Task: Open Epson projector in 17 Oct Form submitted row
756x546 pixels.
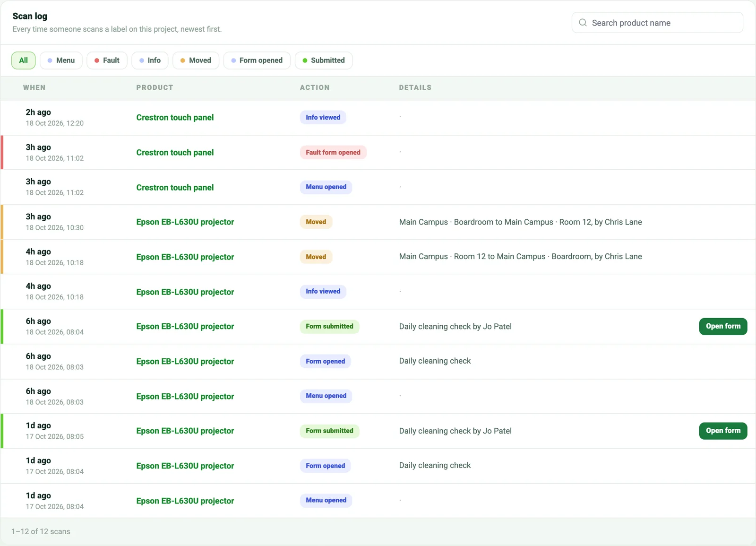Action: [185, 431]
